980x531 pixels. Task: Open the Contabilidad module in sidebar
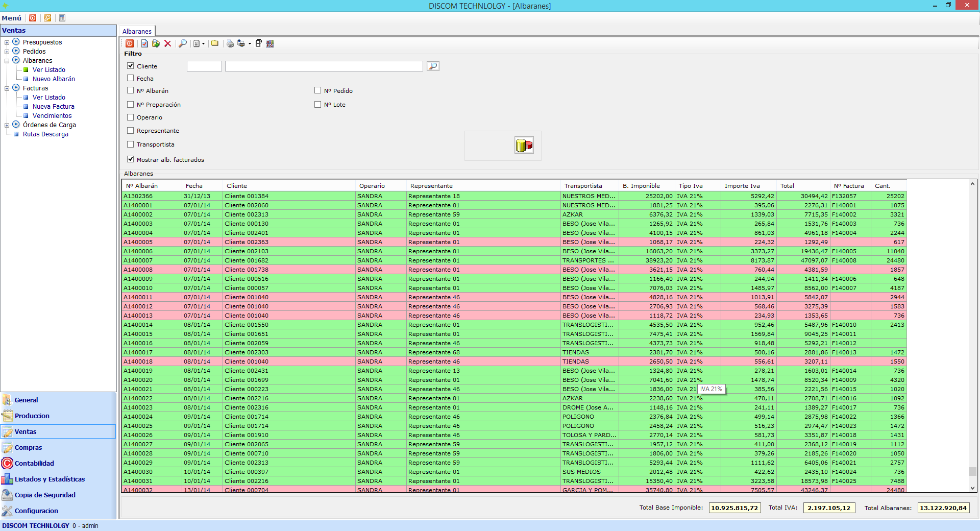[34, 463]
